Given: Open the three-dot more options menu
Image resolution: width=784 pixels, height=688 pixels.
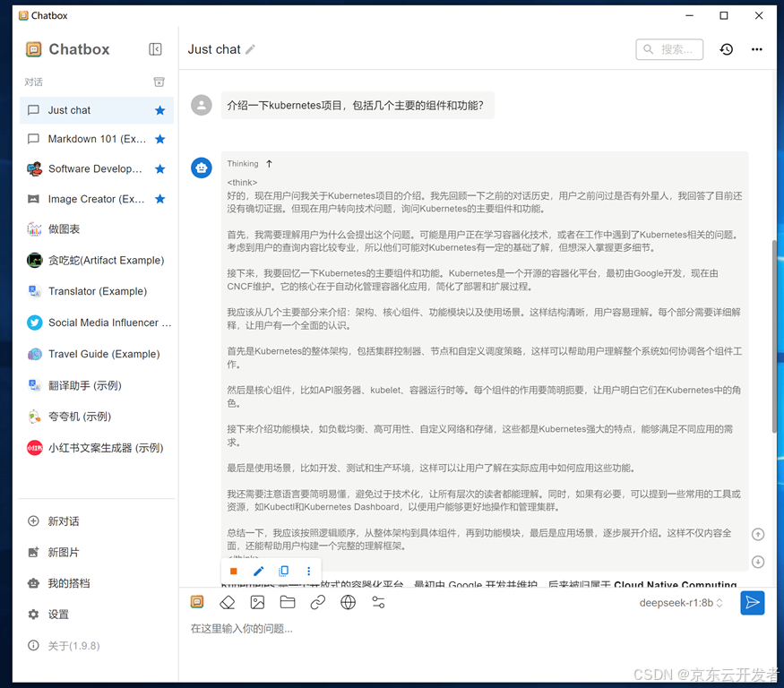Looking at the screenshot, I should click(756, 49).
